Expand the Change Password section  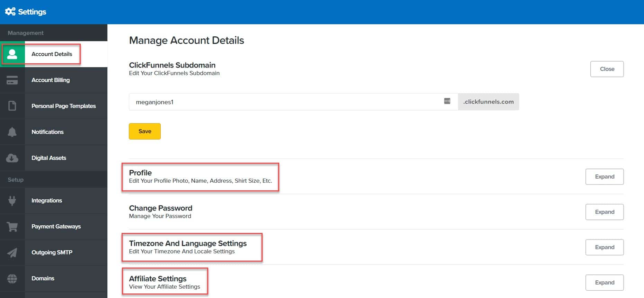click(605, 212)
